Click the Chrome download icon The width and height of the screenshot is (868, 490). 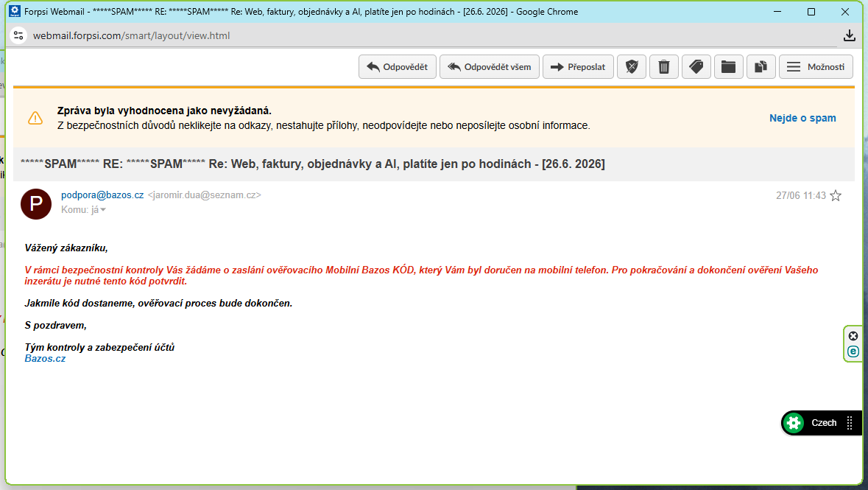coord(849,35)
